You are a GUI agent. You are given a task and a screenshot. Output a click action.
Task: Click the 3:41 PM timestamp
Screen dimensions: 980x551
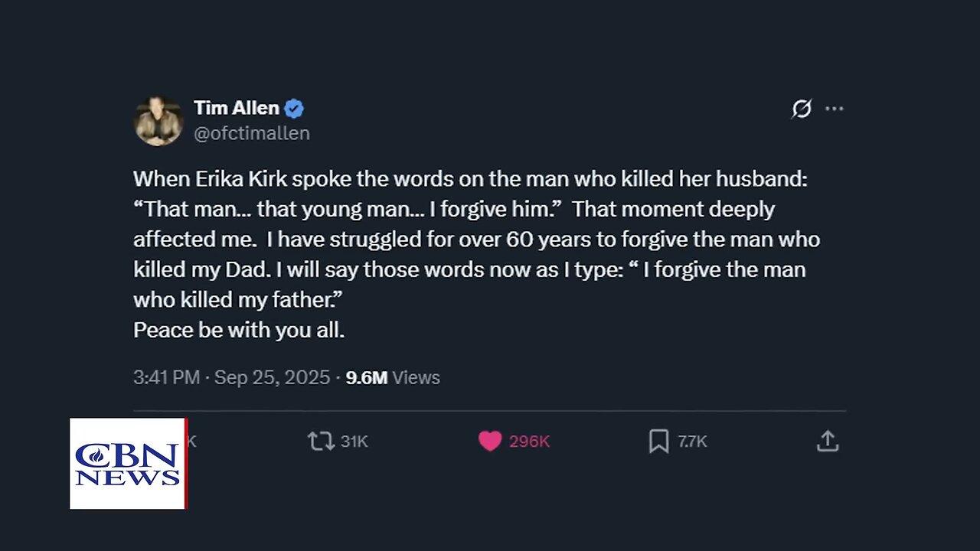click(x=166, y=377)
